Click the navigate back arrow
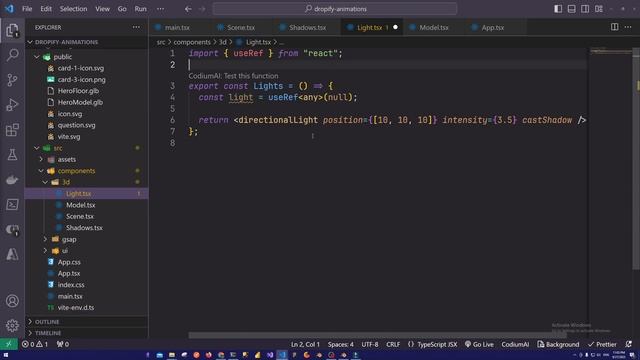The image size is (640, 360). point(188,9)
